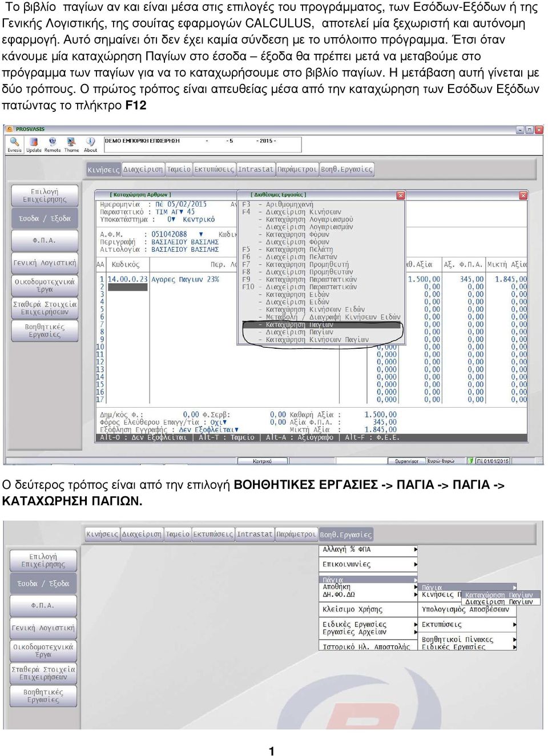
Task: Click Βοηθητικές Εργασίες in the second screenshot sidebar
Action: tap(43, 695)
